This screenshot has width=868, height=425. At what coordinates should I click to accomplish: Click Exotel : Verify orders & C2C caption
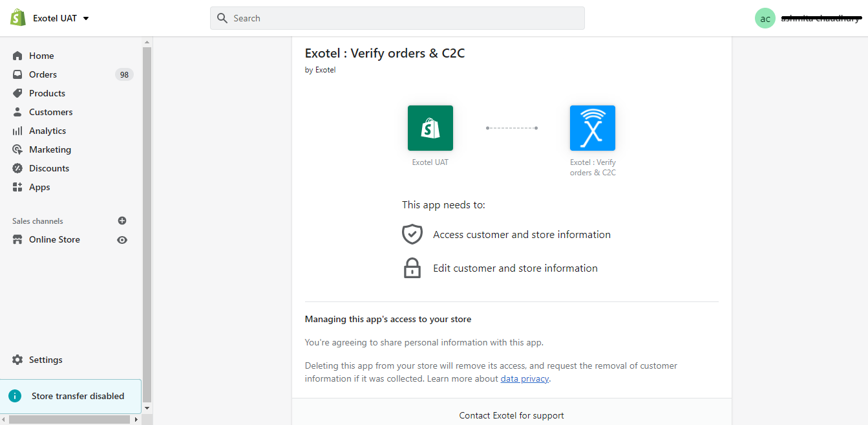pos(593,168)
